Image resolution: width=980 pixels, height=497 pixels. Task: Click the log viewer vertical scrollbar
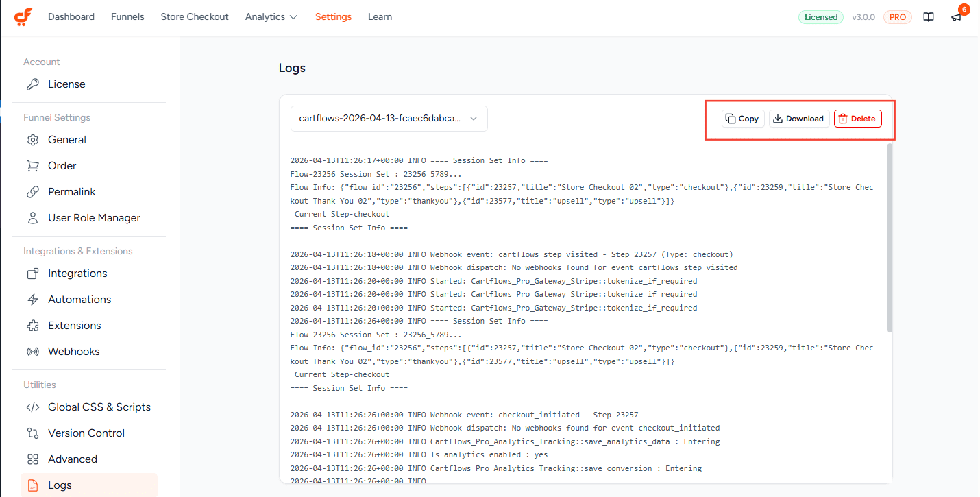pyautogui.click(x=890, y=238)
